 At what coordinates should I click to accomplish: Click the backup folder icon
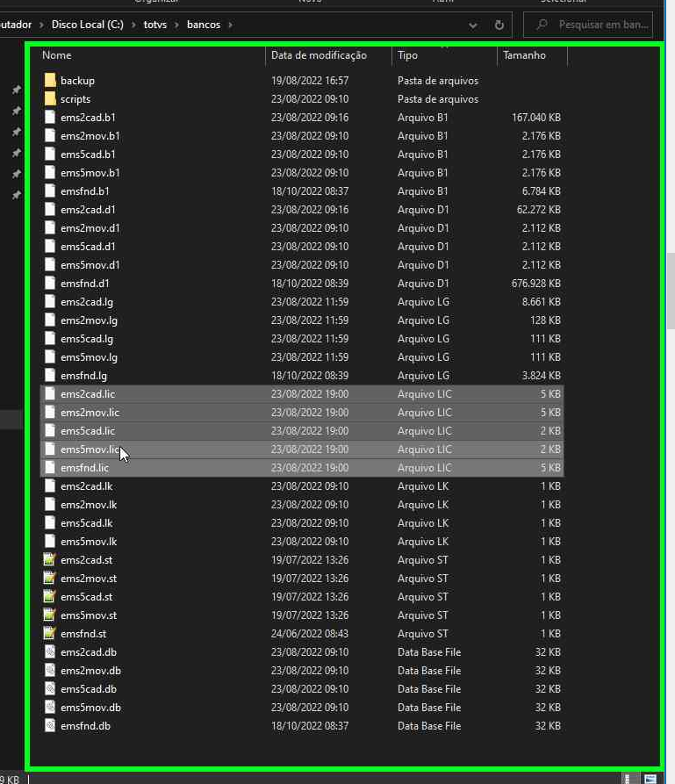50,80
